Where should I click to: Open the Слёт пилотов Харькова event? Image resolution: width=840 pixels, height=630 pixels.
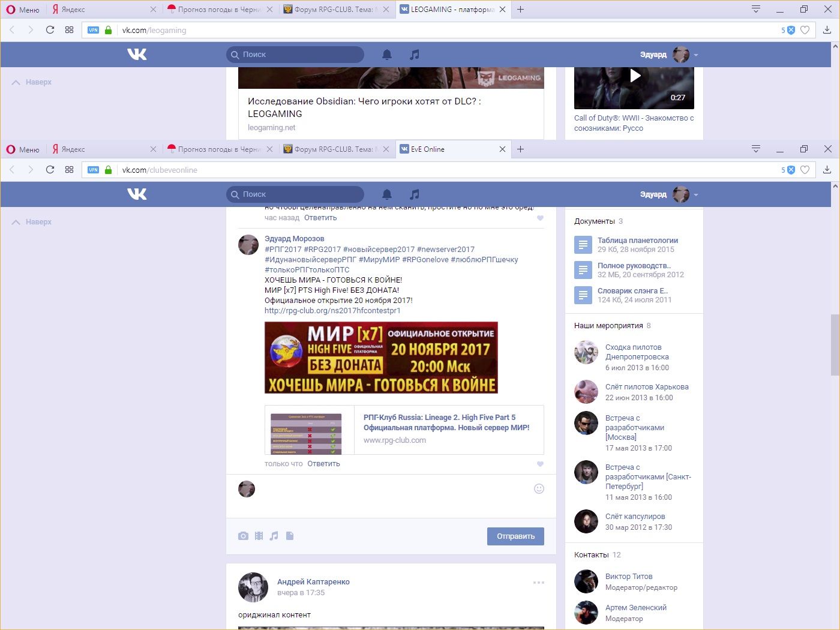pos(647,387)
